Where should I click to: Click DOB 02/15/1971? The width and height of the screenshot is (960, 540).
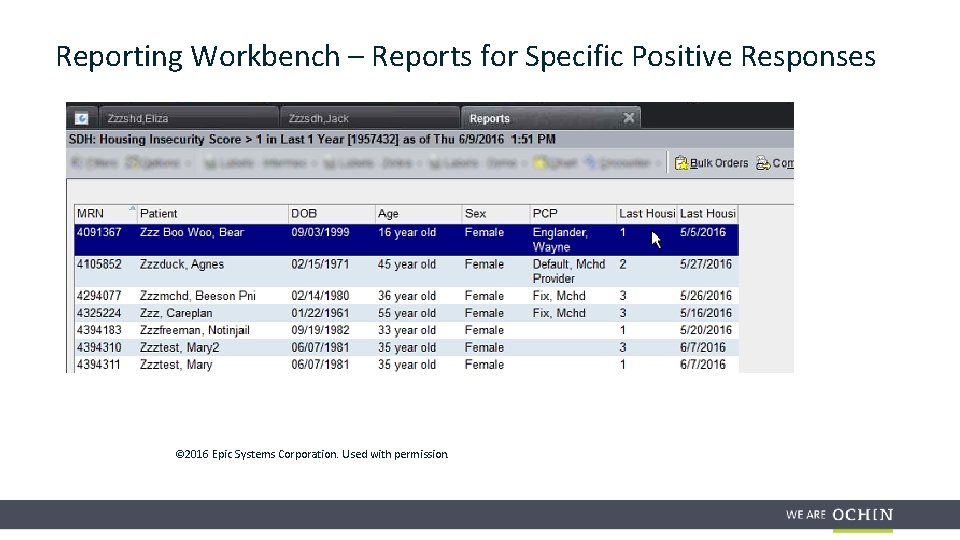click(320, 264)
